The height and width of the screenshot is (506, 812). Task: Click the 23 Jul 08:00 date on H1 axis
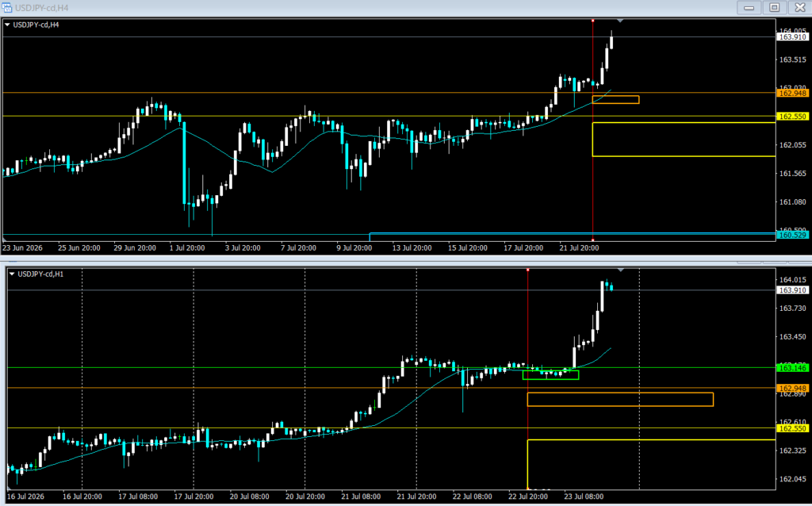584,496
